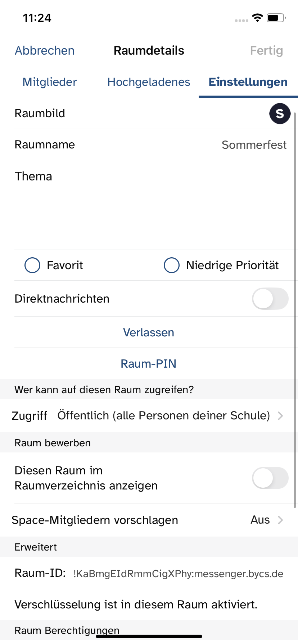The height and width of the screenshot is (644, 298).
Task: Enable showing room in Raumverzeichnis
Action: [x=270, y=478]
